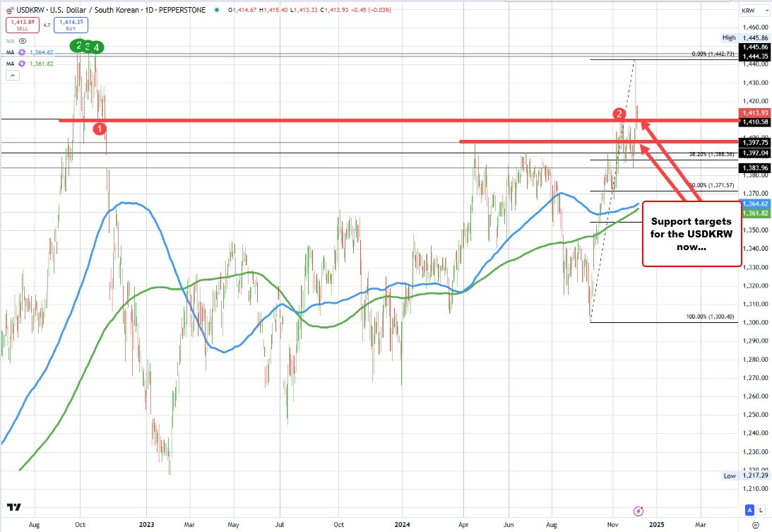Click the 1,210.00 price scale tick
Image resolution: width=772 pixels, height=532 pixels.
(755, 489)
